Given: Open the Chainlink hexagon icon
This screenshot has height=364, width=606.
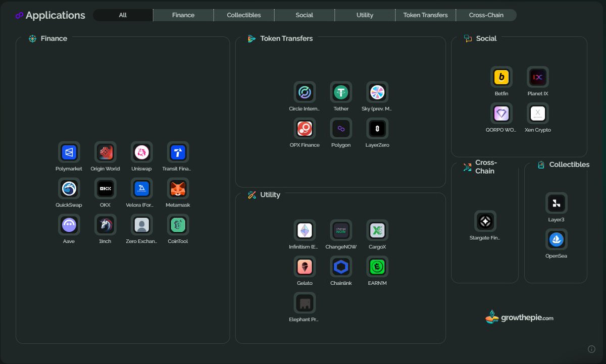Looking at the screenshot, I should [341, 267].
